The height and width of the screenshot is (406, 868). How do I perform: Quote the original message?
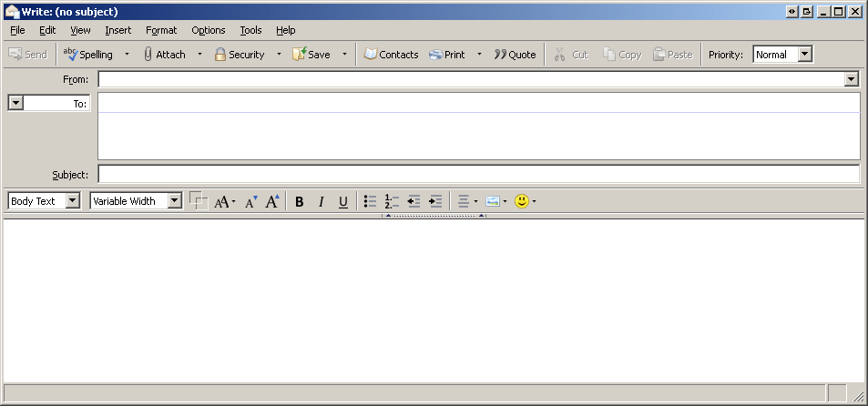515,55
